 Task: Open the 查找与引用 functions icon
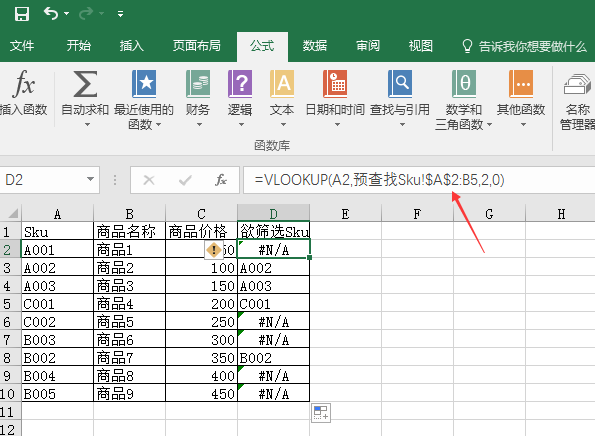point(400,83)
